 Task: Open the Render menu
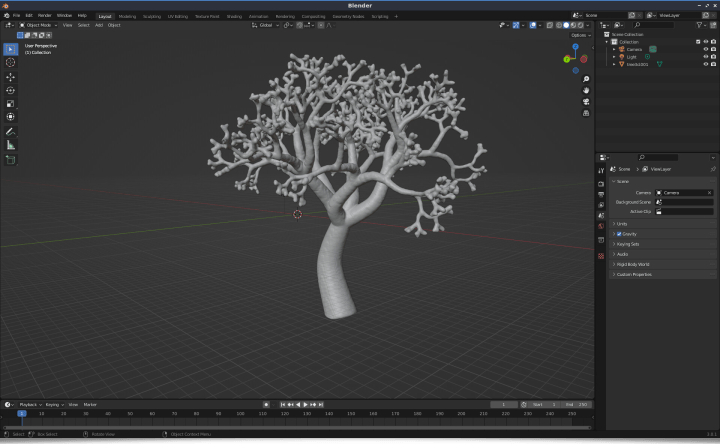click(45, 16)
